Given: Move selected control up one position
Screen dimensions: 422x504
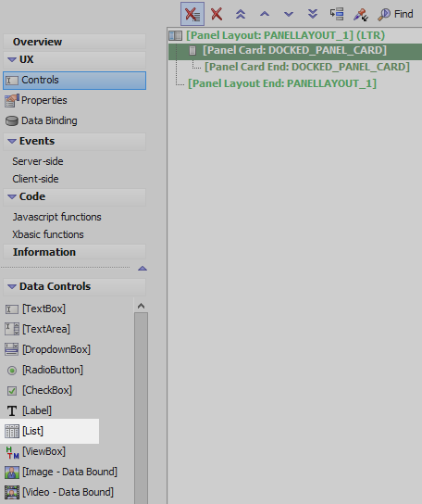Looking at the screenshot, I should (265, 14).
